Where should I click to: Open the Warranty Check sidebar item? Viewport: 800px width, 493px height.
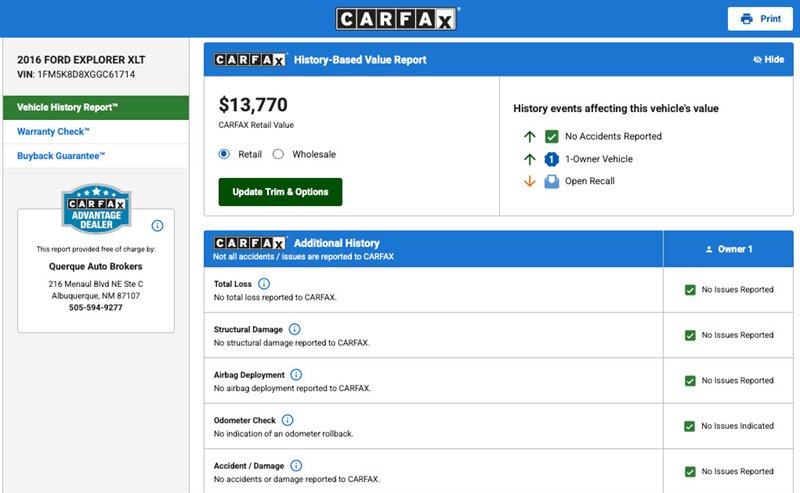54,132
